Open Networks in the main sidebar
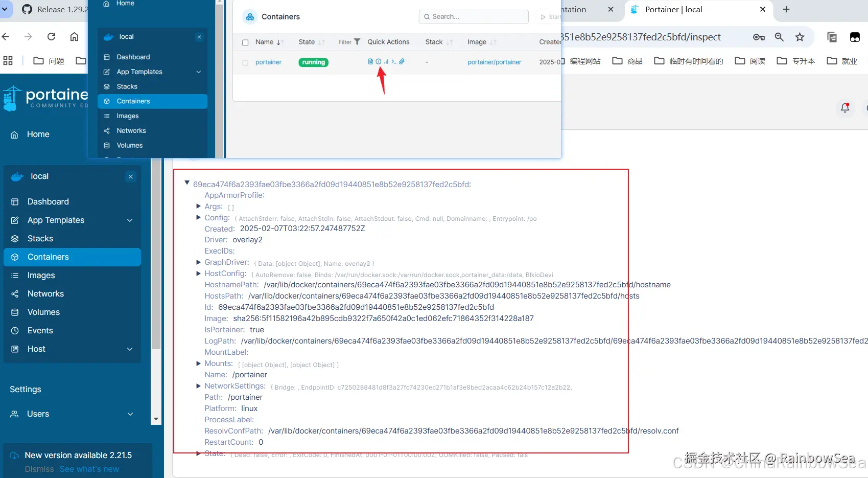 [x=72, y=294]
